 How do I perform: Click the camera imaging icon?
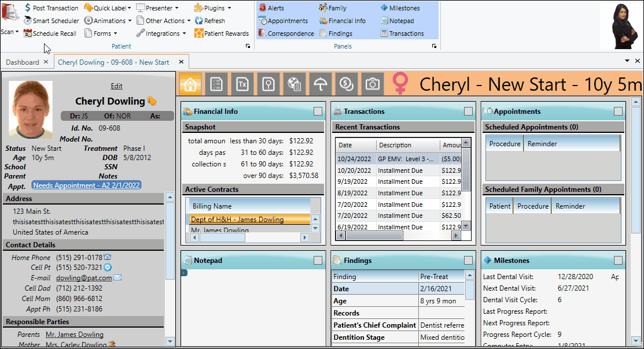[373, 84]
